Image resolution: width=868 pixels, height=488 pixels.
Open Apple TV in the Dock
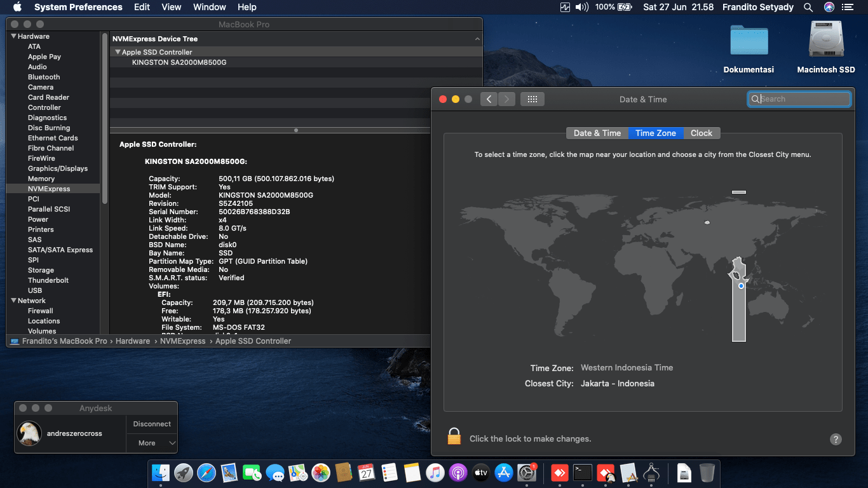481,473
